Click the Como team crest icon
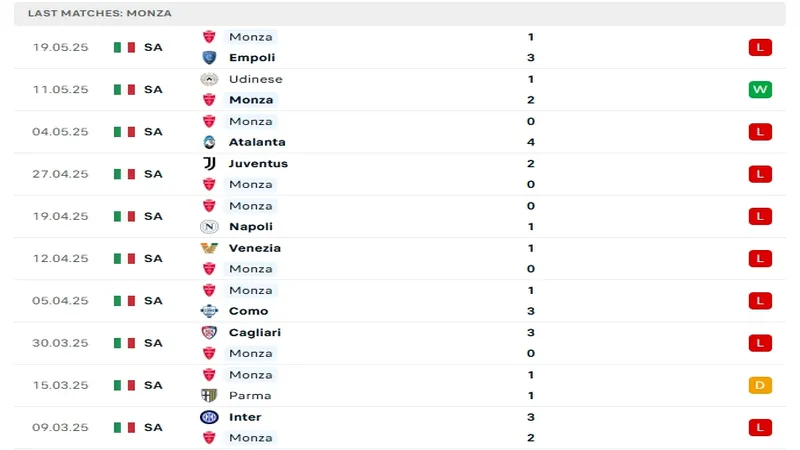This screenshot has height=450, width=800. 209,311
